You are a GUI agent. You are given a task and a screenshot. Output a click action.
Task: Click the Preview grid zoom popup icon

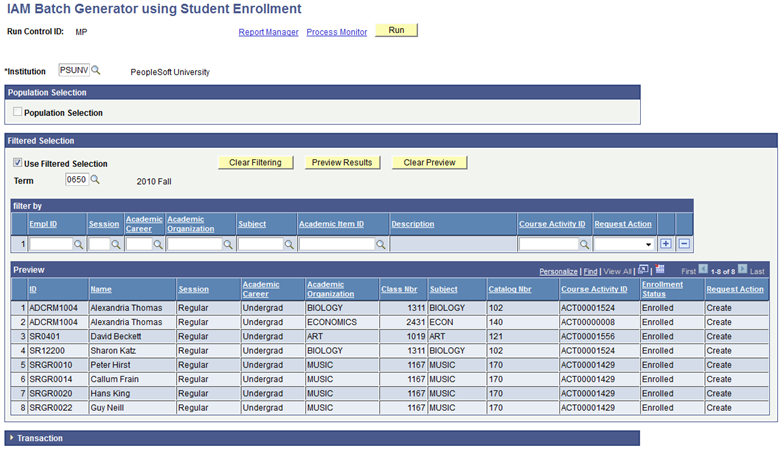(643, 270)
